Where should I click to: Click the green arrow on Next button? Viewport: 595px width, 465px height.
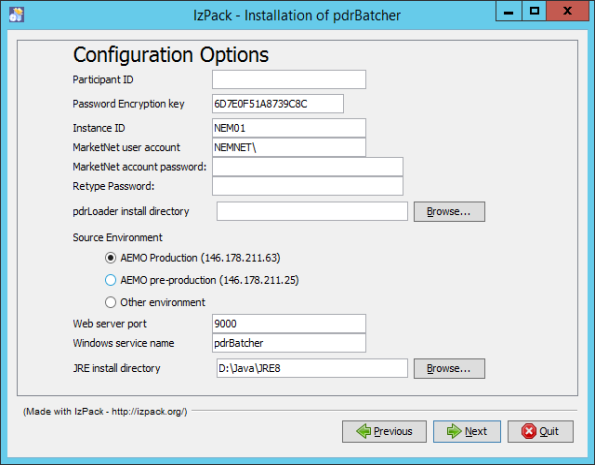pyautogui.click(x=454, y=431)
